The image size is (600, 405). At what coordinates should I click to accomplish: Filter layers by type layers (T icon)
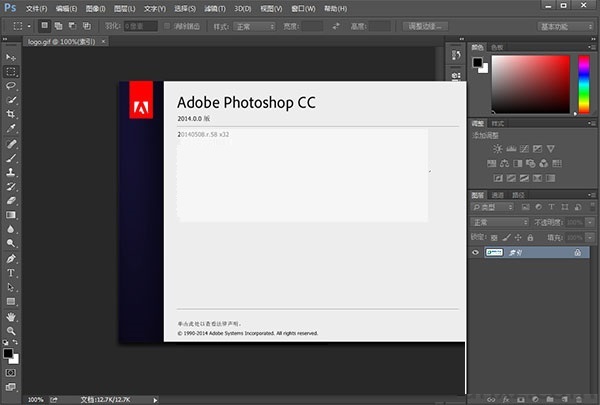pyautogui.click(x=551, y=207)
